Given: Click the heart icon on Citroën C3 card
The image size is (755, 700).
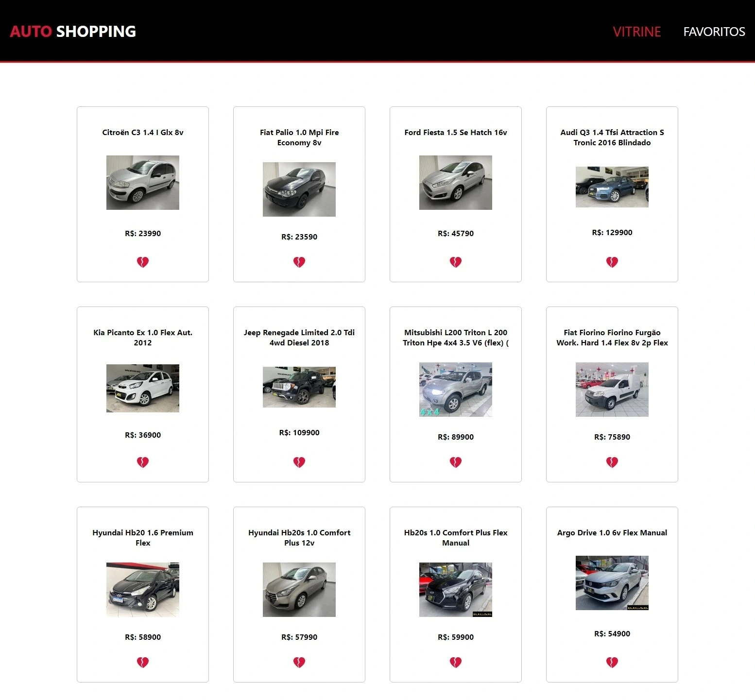Looking at the screenshot, I should (x=143, y=262).
